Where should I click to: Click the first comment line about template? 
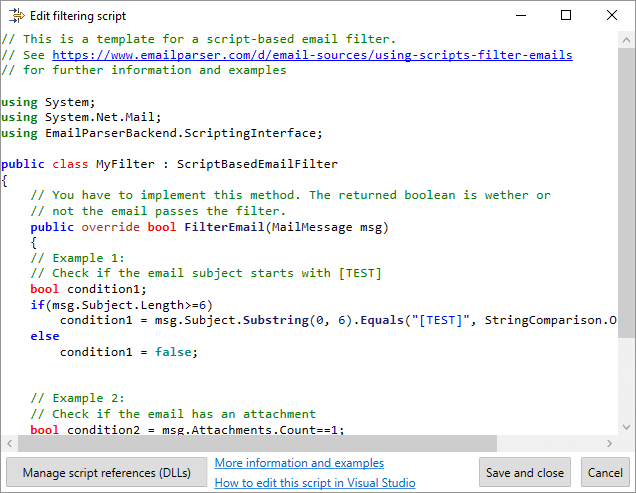[x=198, y=39]
